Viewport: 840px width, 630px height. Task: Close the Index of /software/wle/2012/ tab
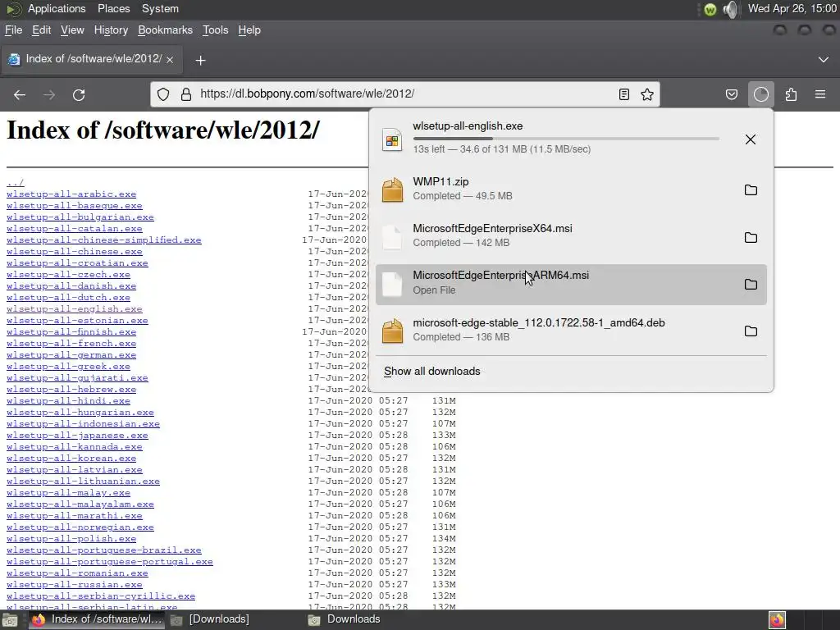tap(170, 59)
